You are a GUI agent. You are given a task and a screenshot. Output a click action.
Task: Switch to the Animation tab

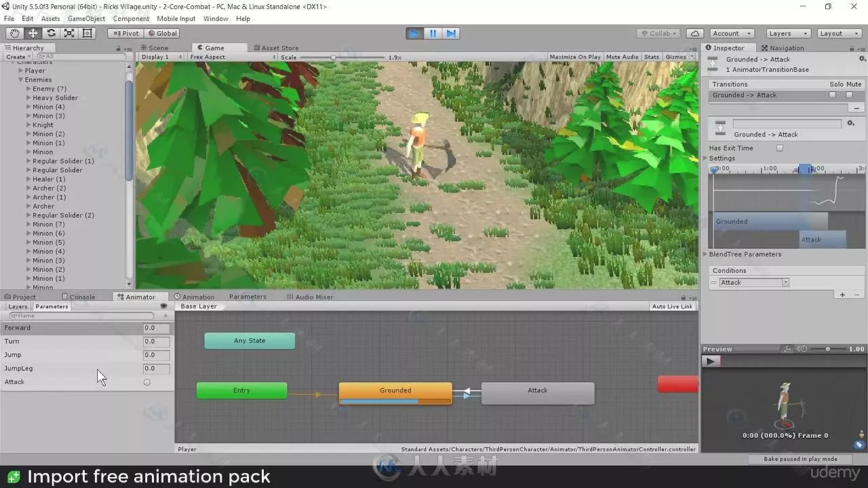(x=194, y=297)
